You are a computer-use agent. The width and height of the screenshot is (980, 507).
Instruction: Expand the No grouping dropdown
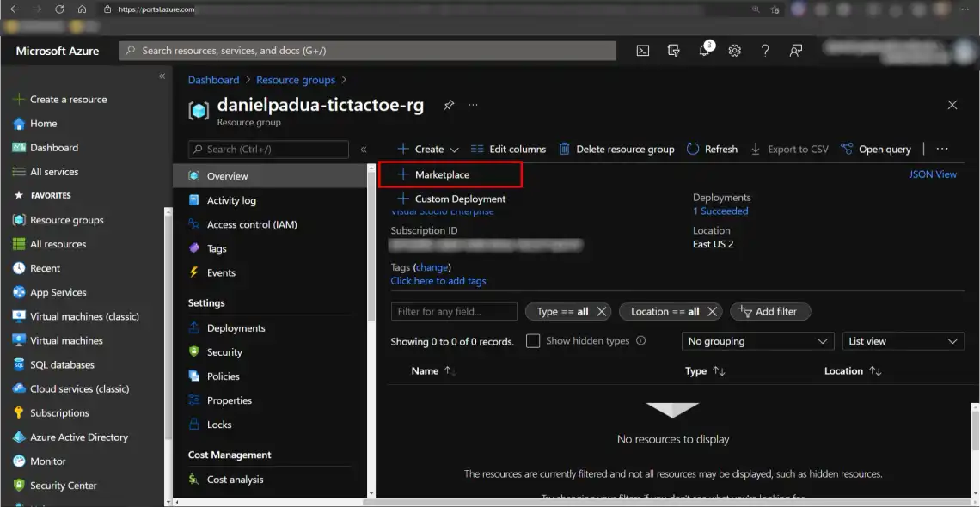click(757, 341)
